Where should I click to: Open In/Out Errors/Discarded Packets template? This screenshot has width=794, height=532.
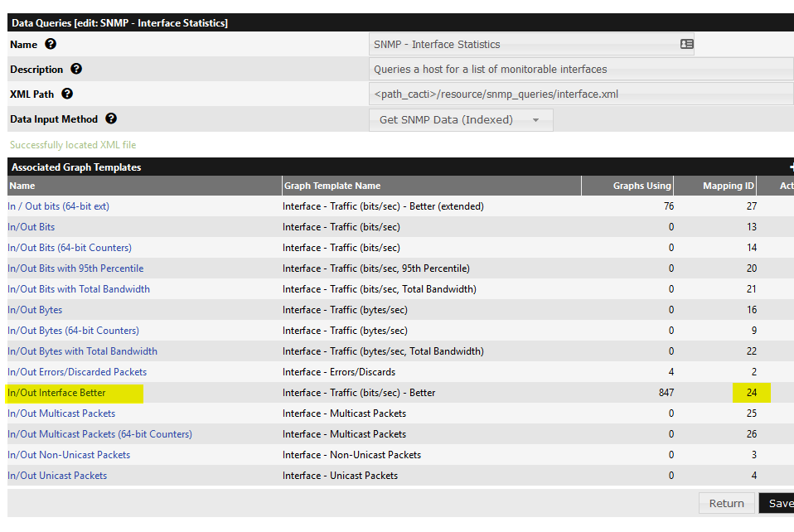(76, 371)
